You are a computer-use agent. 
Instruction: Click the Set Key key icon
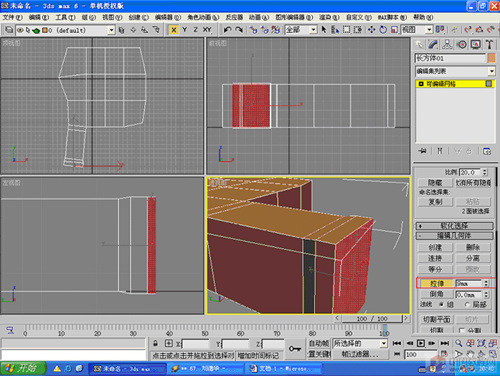click(x=295, y=349)
